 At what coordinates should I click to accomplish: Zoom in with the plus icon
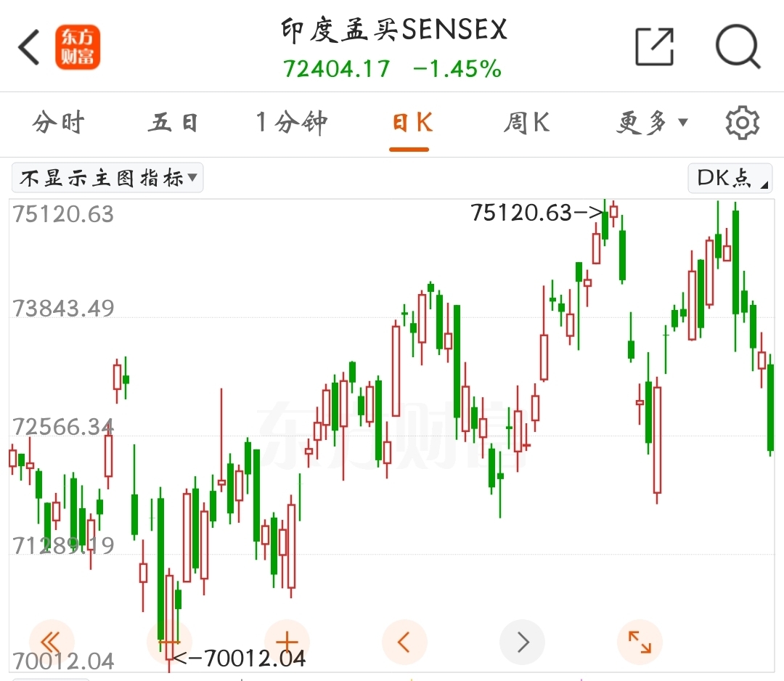click(287, 642)
